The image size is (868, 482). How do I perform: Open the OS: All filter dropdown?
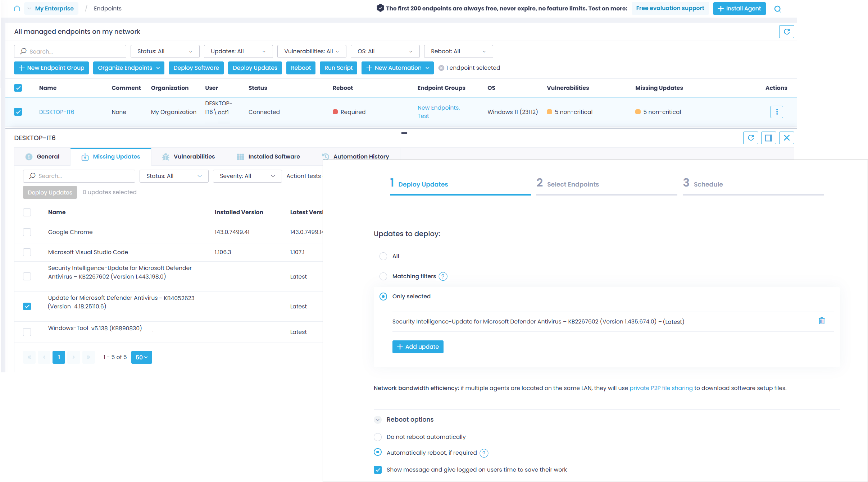point(385,51)
